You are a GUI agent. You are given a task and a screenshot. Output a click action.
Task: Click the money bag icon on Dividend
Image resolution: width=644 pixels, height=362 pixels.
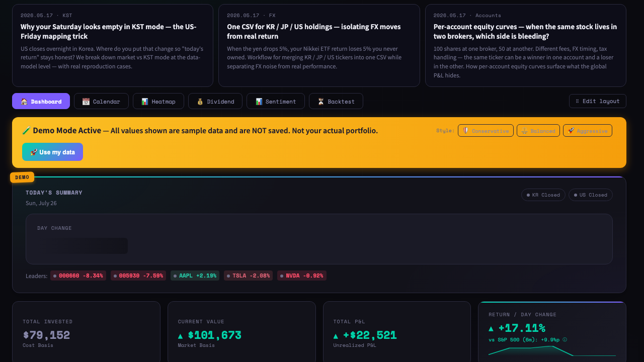200,102
